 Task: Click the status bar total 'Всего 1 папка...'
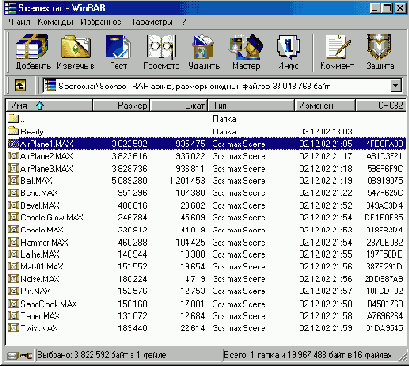click(x=308, y=355)
